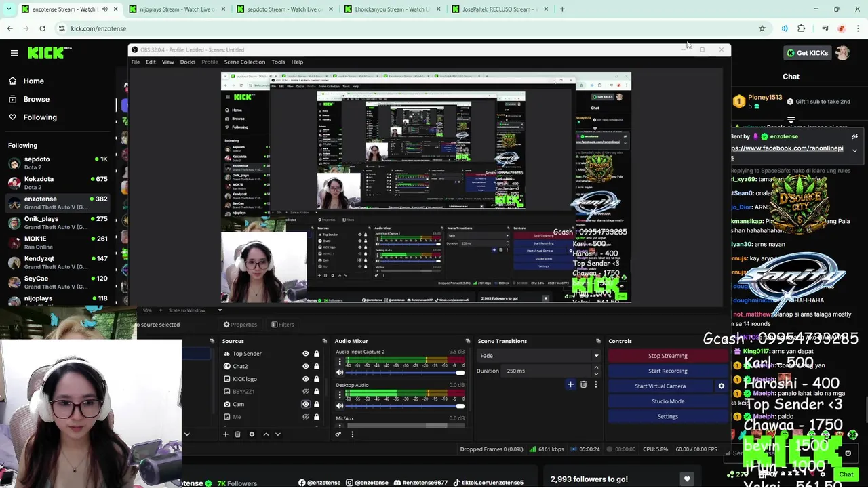868x488 pixels.
Task: Enable Studio Mode
Action: click(667, 401)
